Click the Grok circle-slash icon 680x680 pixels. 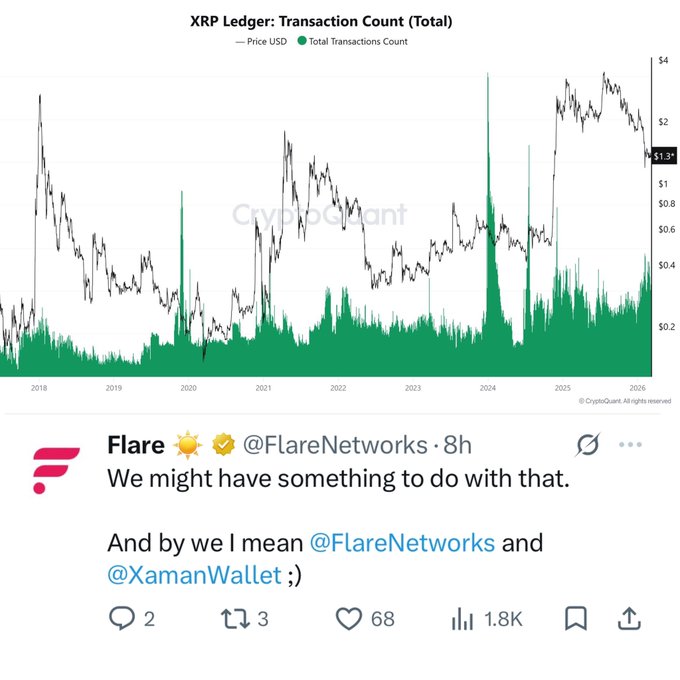pyautogui.click(x=588, y=443)
